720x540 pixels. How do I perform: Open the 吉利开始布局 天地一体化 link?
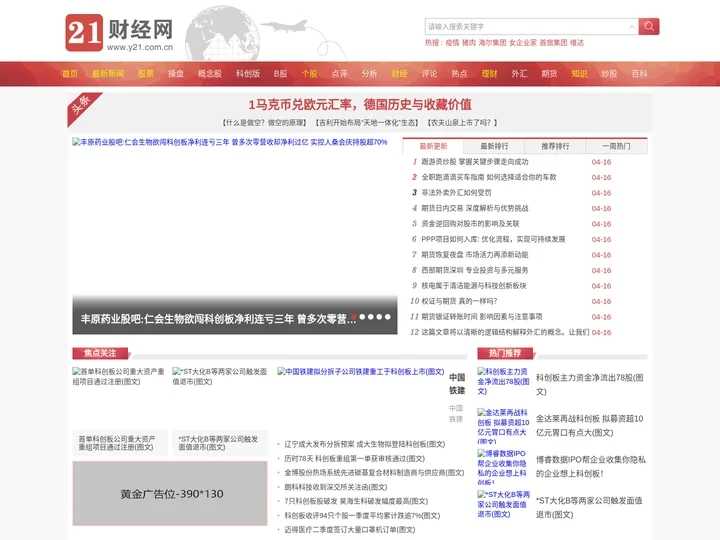point(367,123)
